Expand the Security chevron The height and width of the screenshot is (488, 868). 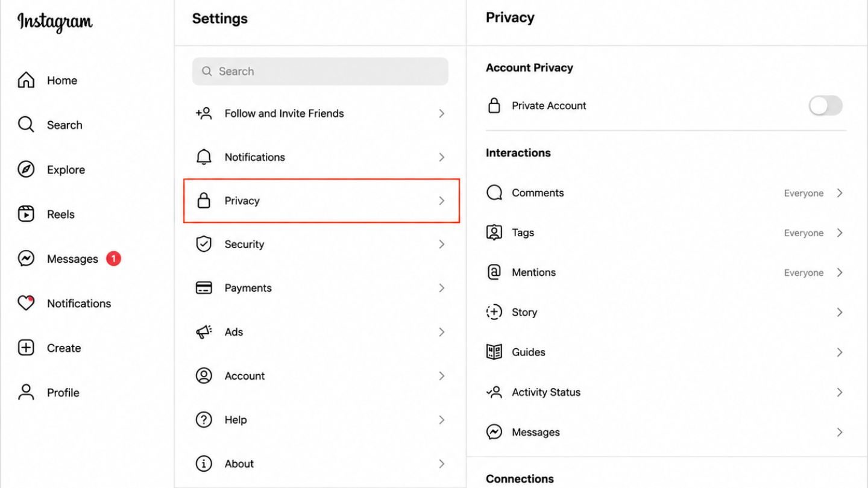[x=442, y=244]
